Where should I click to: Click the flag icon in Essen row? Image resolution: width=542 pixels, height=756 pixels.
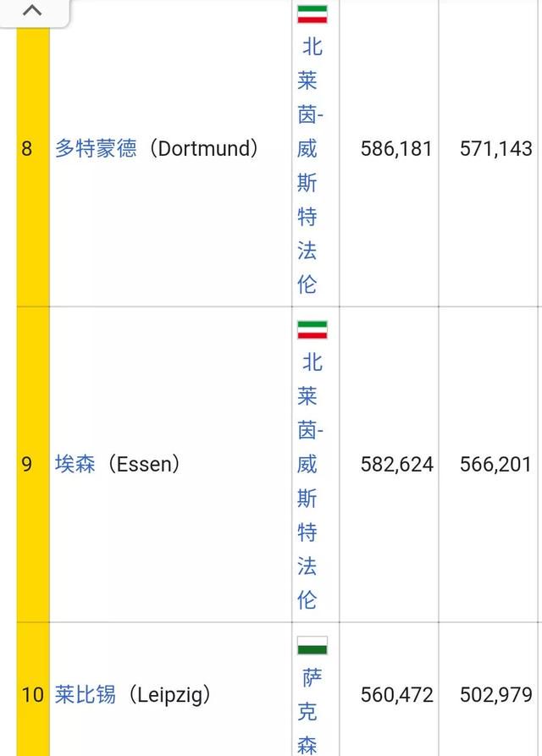pyautogui.click(x=312, y=330)
